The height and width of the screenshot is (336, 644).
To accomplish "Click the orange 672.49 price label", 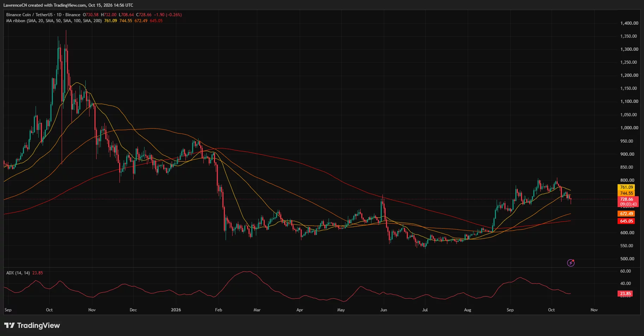I will [x=626, y=214].
